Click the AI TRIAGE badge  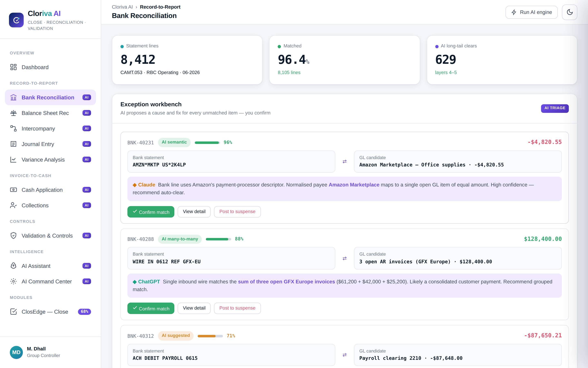point(555,108)
